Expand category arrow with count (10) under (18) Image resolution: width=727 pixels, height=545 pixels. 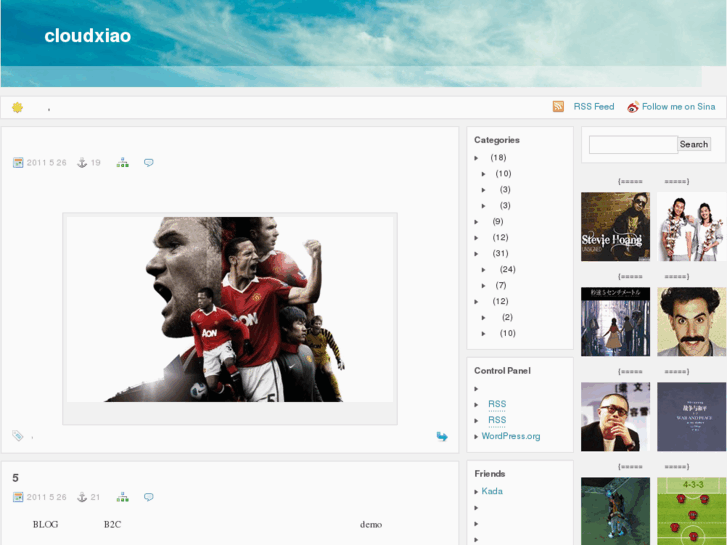[484, 174]
